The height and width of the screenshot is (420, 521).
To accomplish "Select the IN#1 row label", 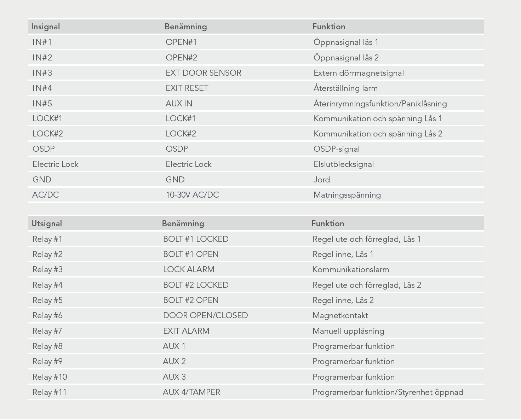I will pos(42,42).
